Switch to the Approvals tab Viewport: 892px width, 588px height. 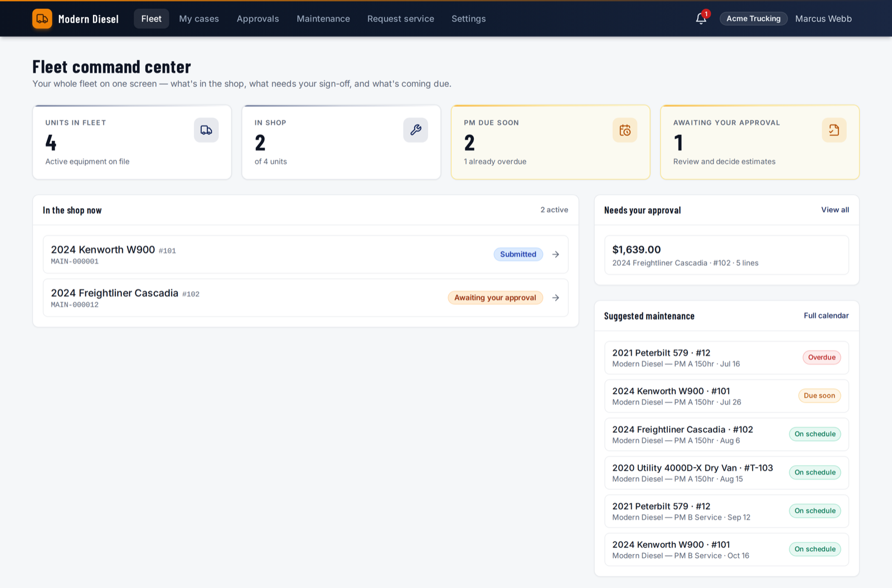(258, 18)
